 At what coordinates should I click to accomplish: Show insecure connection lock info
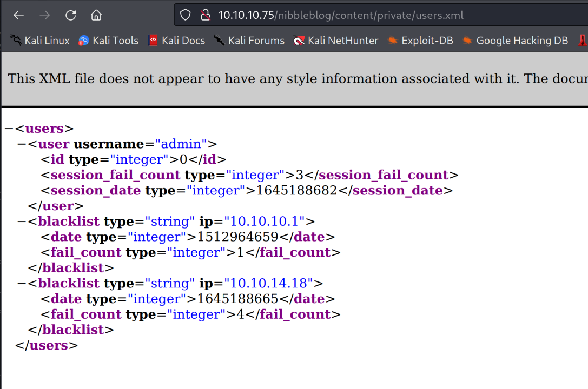[205, 15]
